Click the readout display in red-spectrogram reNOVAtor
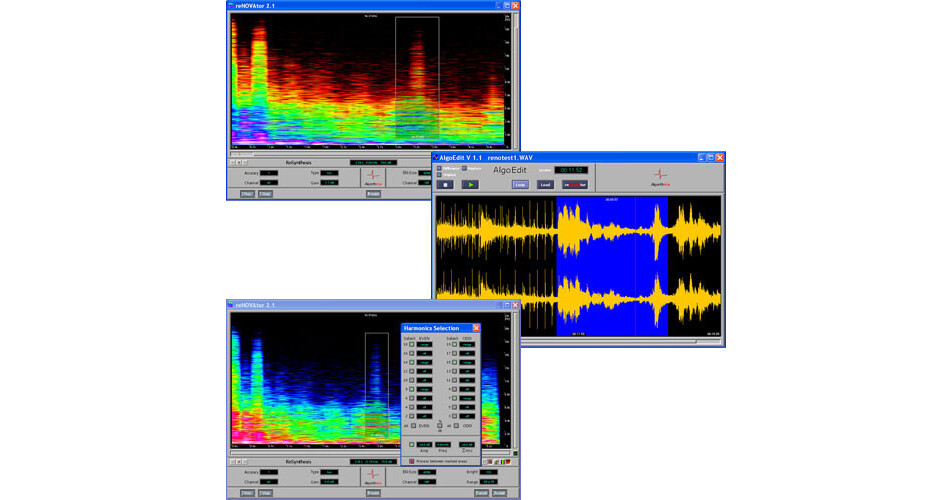Image resolution: width=952 pixels, height=500 pixels. coord(373,163)
